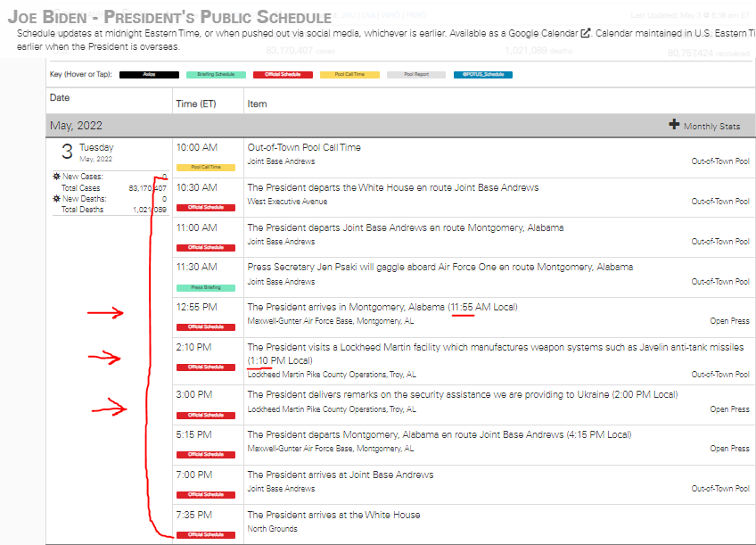
Task: Click the departs Joint Base Andrews en route Montgomery item
Action: pos(406,227)
